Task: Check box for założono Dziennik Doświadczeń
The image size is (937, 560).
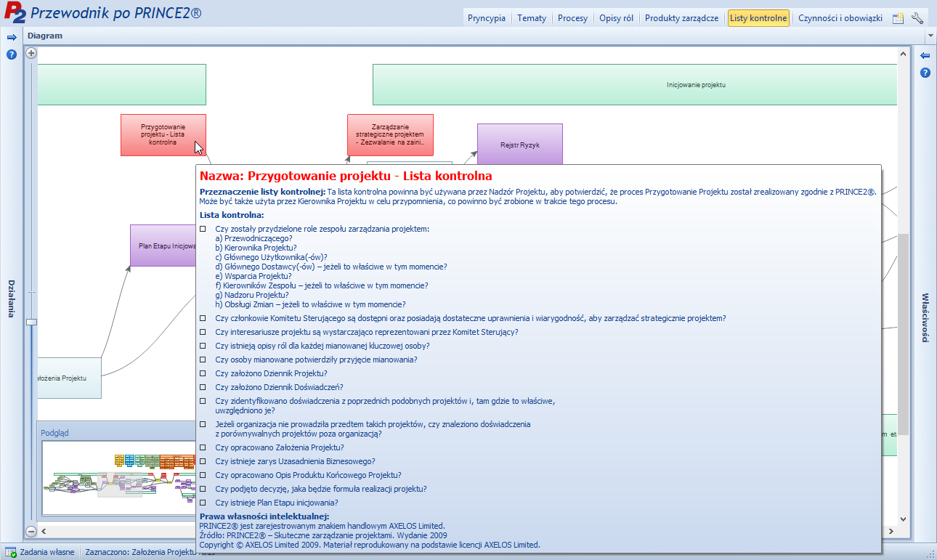Action: (x=203, y=387)
